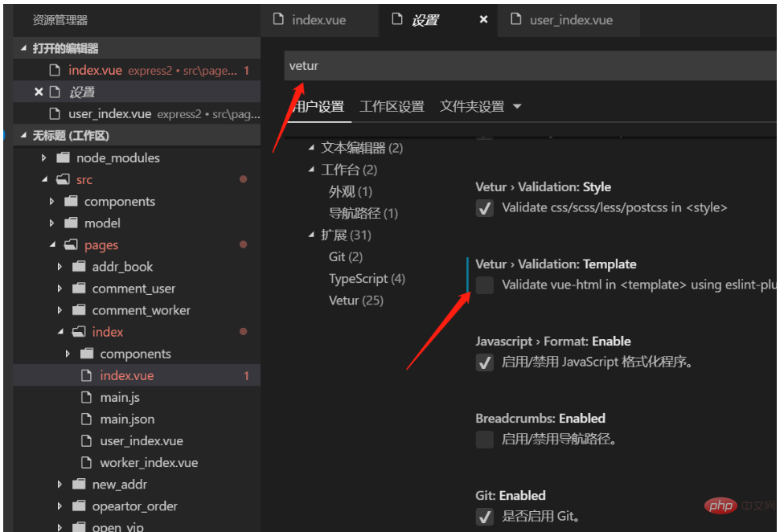The height and width of the screenshot is (532, 784).
Task: Collapse the 工作台 (2) settings group
Action: coord(311,170)
